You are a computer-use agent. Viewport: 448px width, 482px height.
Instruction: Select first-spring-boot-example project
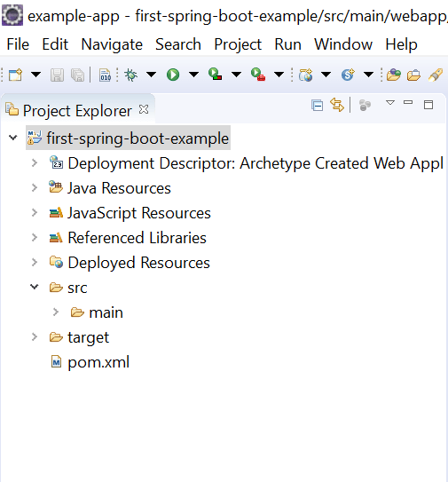pyautogui.click(x=138, y=138)
